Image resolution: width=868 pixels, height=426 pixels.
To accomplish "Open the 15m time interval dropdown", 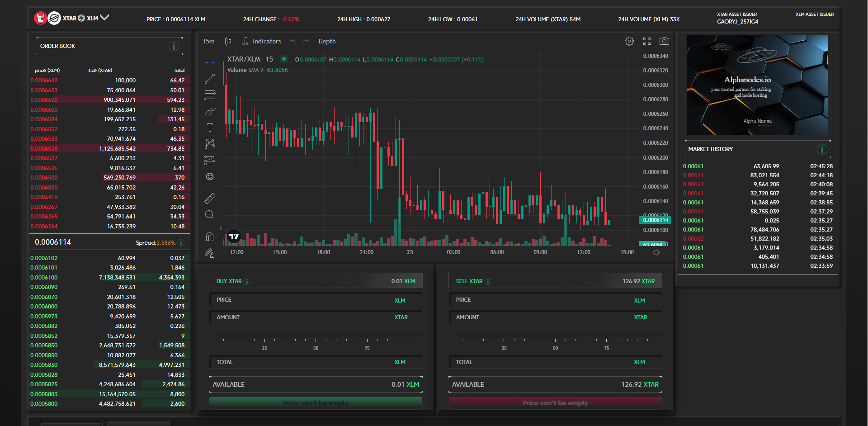I will 208,41.
